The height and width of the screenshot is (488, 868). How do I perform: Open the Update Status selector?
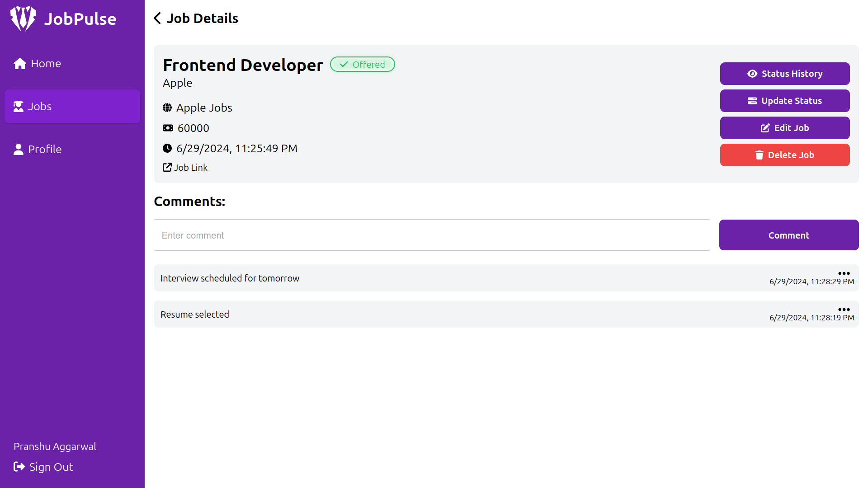(785, 101)
